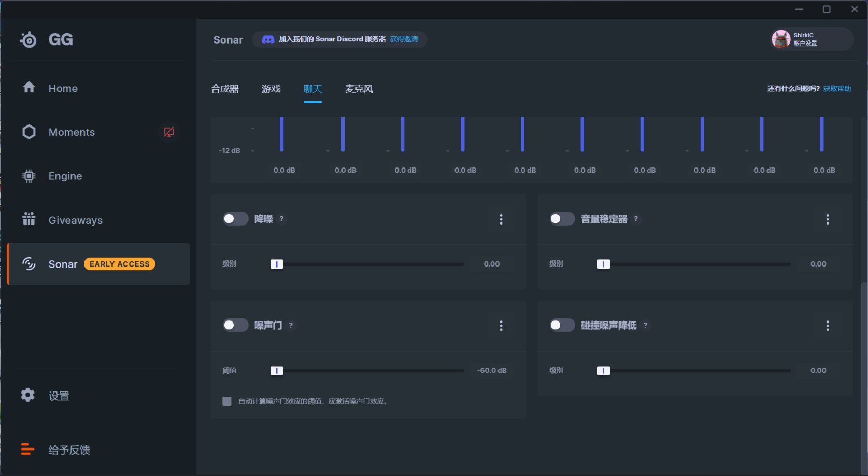868x476 pixels.
Task: Click the 碰撞噪声降低 级别 slider handle
Action: [x=604, y=371]
